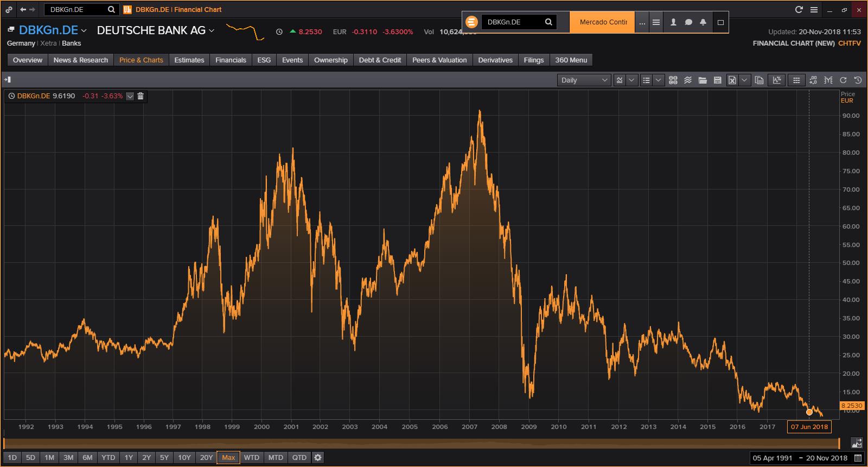Reload the chart with the toolbar refresh icon
The image size is (868, 467).
[843, 80]
